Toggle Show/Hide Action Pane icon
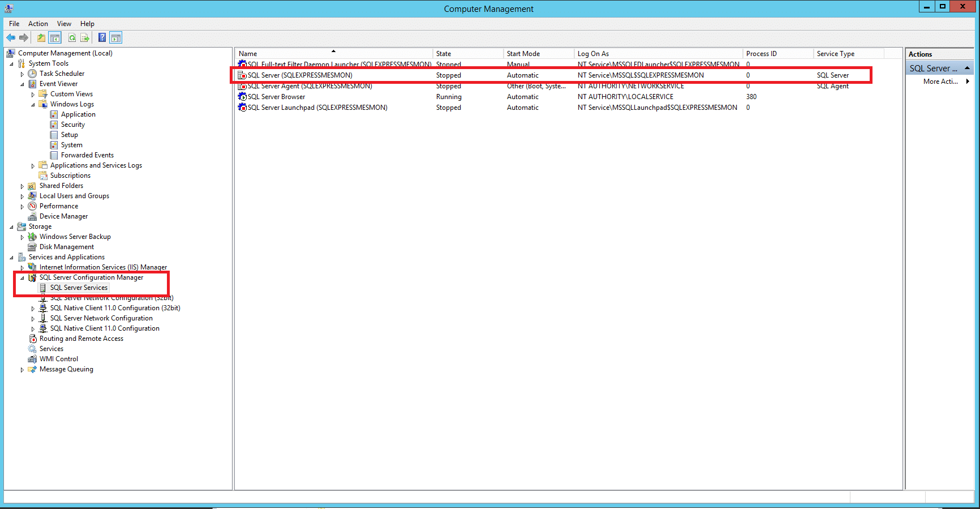This screenshot has height=509, width=980. coord(116,38)
